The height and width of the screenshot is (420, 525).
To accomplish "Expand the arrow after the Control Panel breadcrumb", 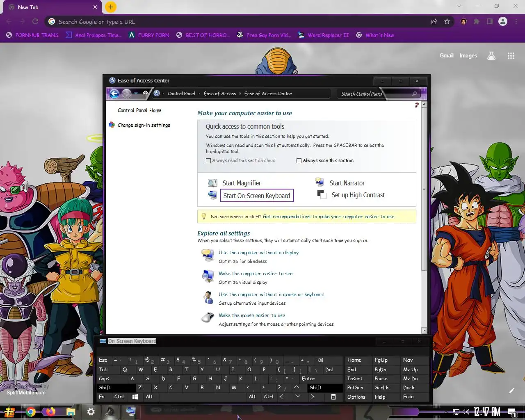I will [200, 94].
